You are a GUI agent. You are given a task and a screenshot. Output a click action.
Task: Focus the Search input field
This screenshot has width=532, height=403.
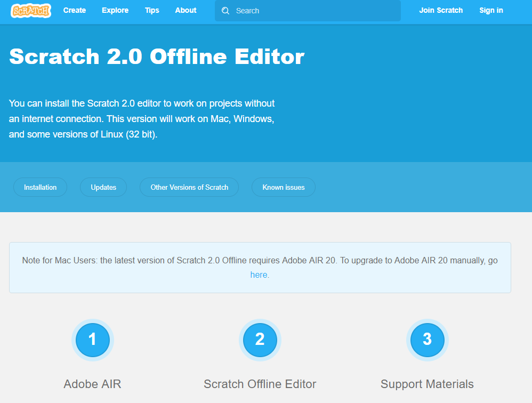(x=308, y=11)
